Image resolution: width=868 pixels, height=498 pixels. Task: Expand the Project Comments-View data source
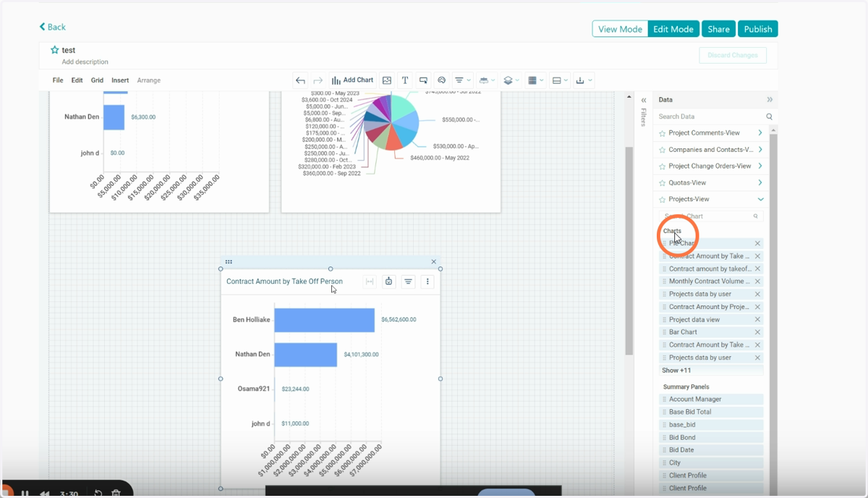[x=760, y=133]
